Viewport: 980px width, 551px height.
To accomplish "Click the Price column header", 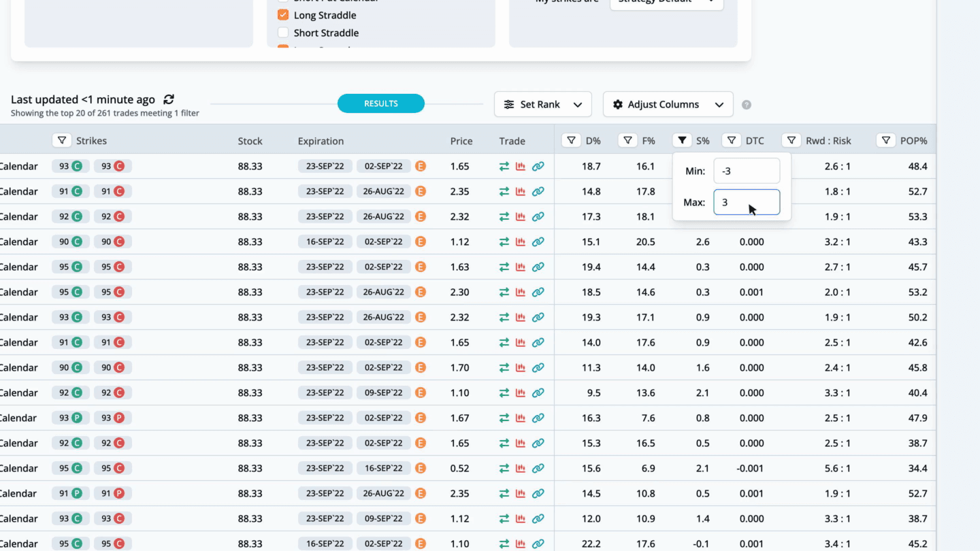I will (x=461, y=141).
